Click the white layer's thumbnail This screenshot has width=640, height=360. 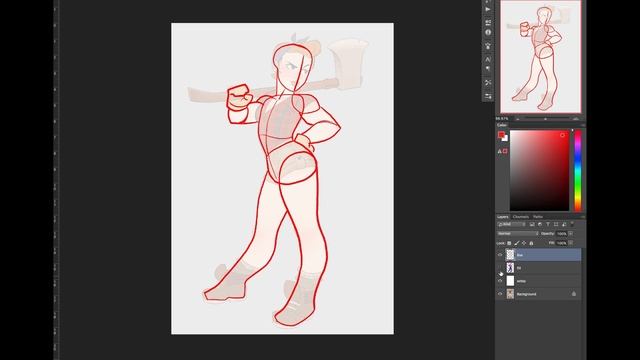[x=510, y=281]
